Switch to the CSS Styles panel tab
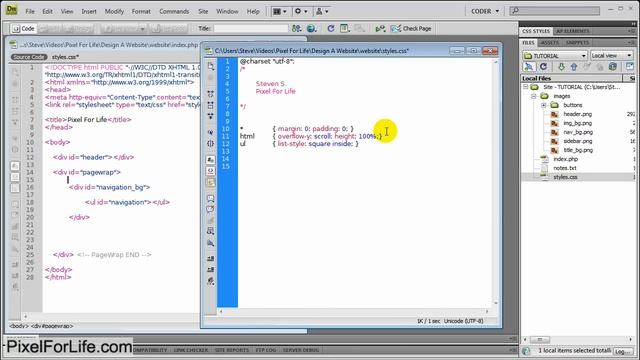This screenshot has width=640, height=360. (x=536, y=31)
